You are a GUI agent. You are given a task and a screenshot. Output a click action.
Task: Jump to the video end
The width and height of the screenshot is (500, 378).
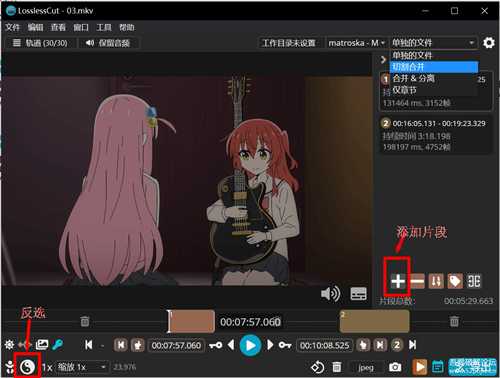click(x=412, y=345)
